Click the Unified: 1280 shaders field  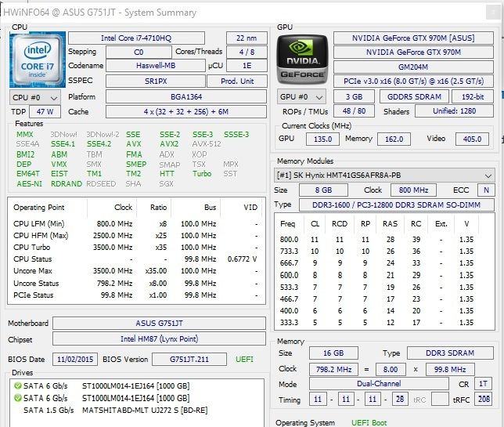[x=454, y=111]
